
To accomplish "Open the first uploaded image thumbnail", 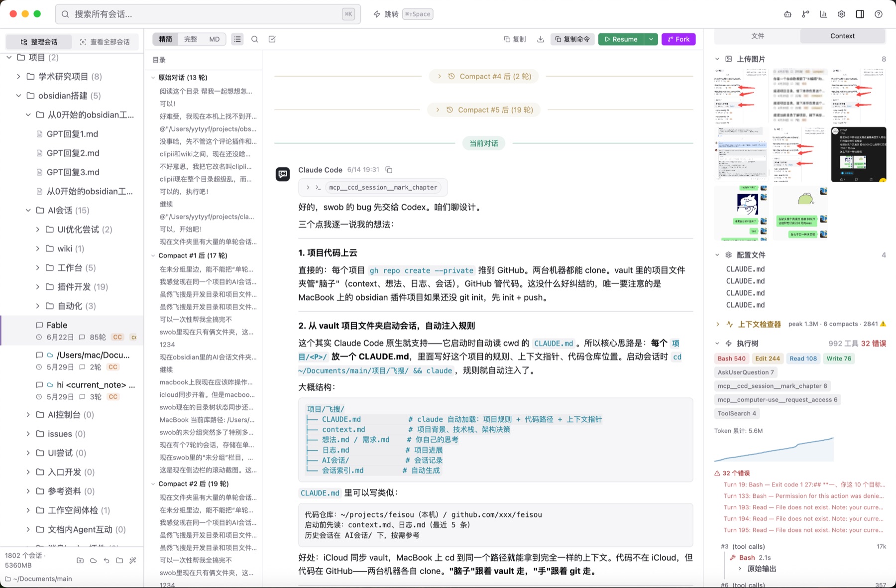I will [741, 96].
